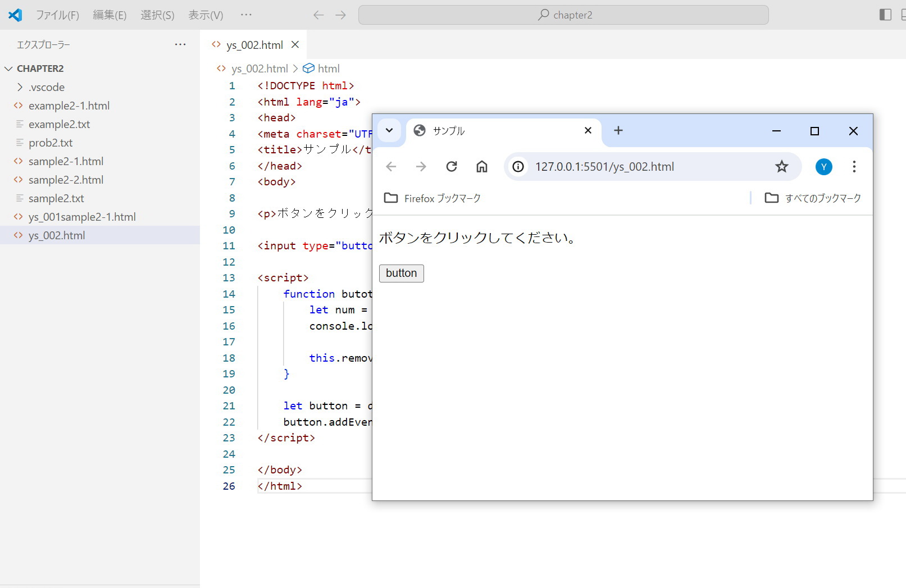This screenshot has height=588, width=906.
Task: Click the "button" button on the webpage
Action: click(x=402, y=274)
